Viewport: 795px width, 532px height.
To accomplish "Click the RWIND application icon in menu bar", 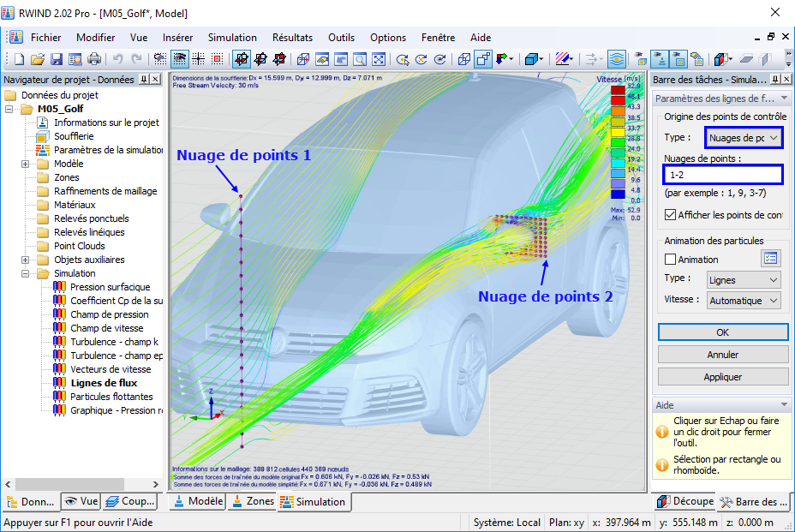I will pos(15,37).
